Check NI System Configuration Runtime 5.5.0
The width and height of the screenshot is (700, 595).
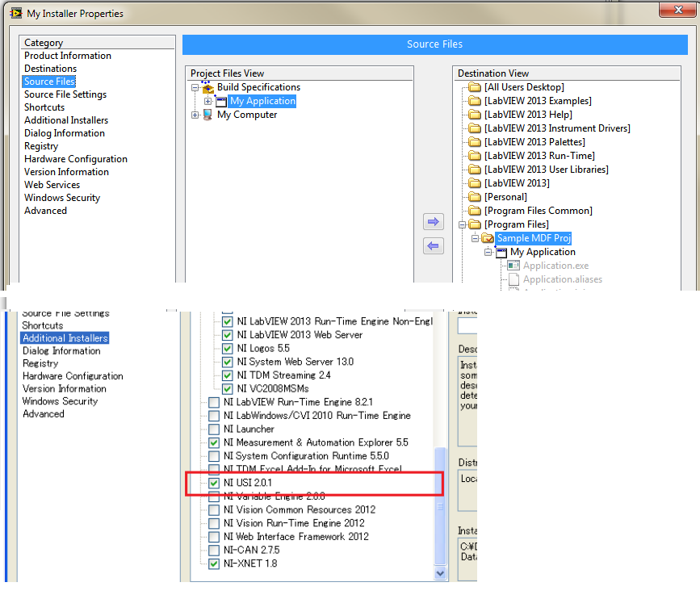click(x=214, y=456)
